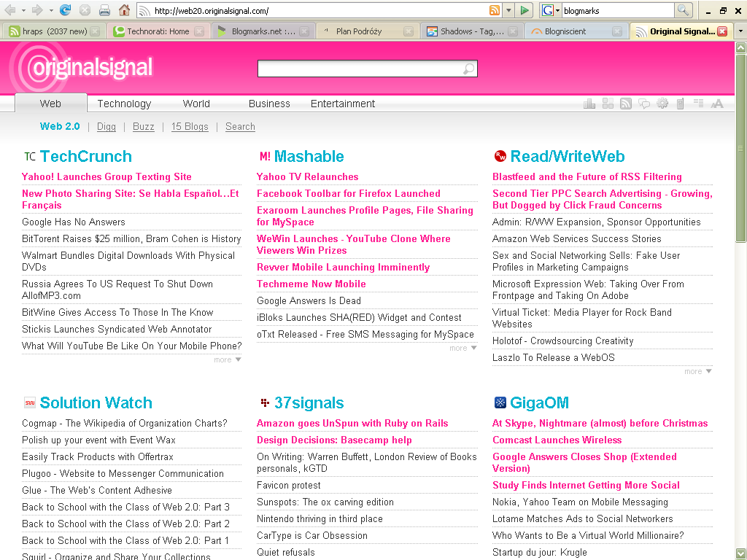Open the 15 Blogs link
Screen dimensions: 747x560
point(190,127)
